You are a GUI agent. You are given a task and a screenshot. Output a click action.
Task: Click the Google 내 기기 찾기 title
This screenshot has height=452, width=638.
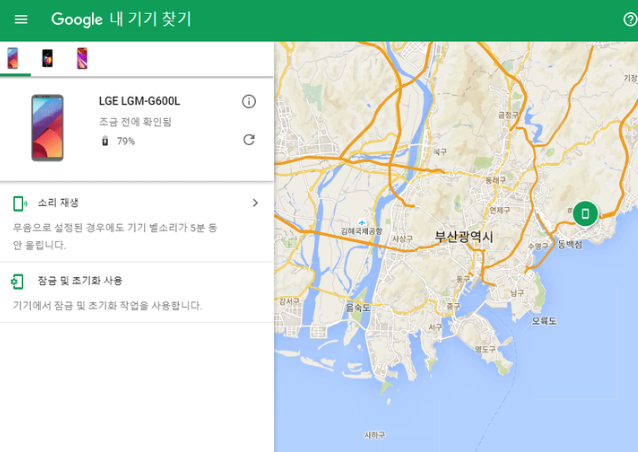pyautogui.click(x=121, y=19)
